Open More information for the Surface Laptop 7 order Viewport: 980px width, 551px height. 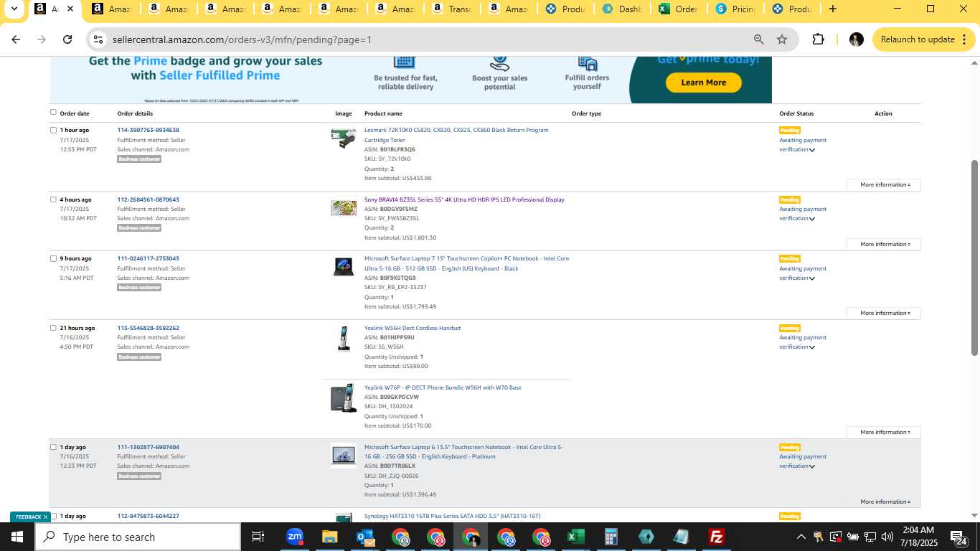coord(884,313)
